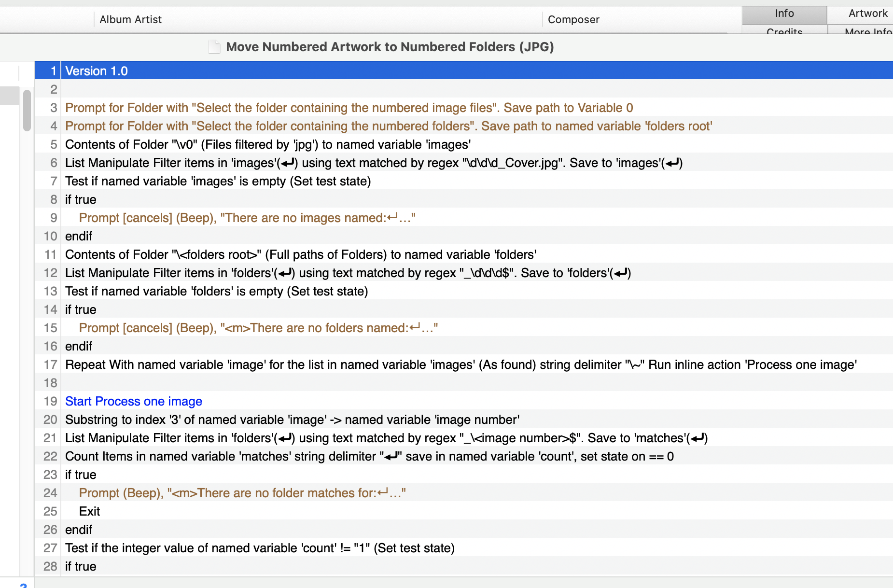Select the Credits tab
Screen dimensions: 893x588
[784, 31]
